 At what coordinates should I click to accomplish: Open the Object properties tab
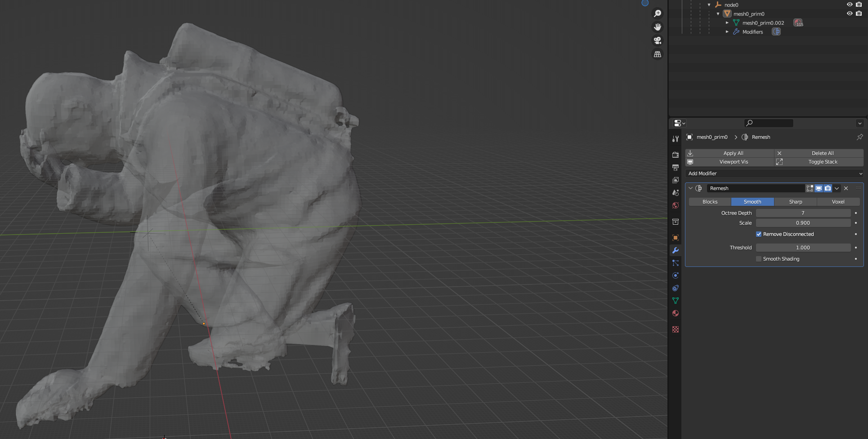click(x=676, y=237)
